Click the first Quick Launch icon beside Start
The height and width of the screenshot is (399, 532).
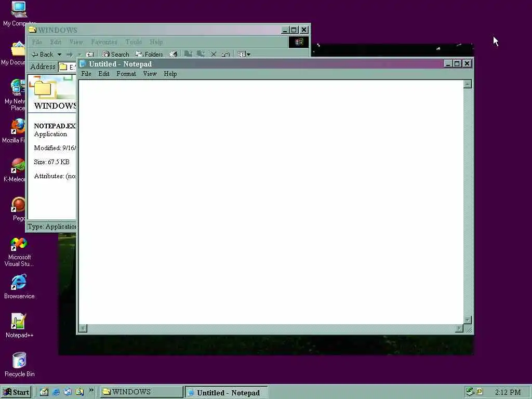[x=44, y=392]
